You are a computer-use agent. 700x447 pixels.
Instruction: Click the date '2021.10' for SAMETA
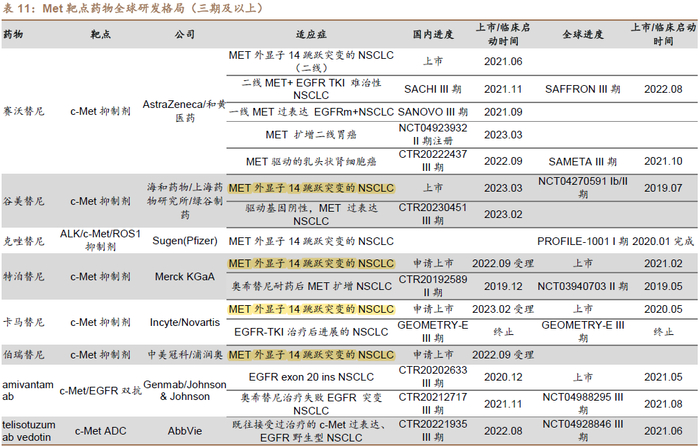point(663,162)
